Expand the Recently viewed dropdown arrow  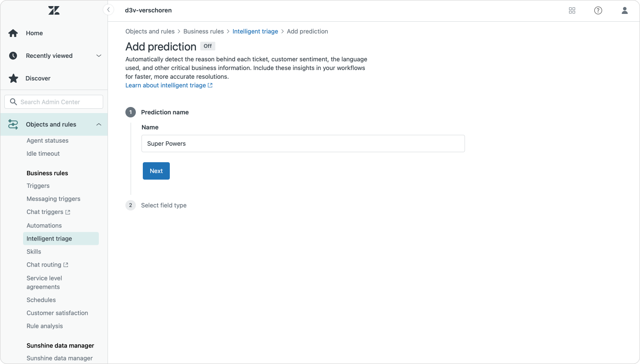pos(99,56)
